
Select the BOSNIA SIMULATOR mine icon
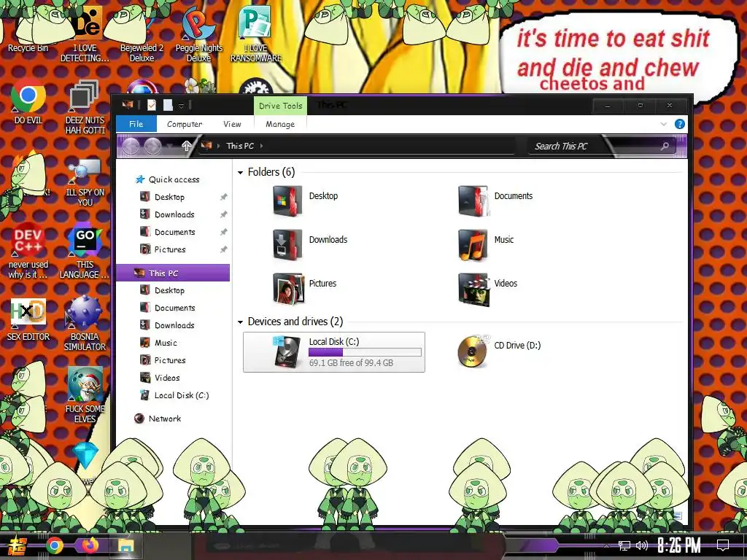tap(85, 324)
